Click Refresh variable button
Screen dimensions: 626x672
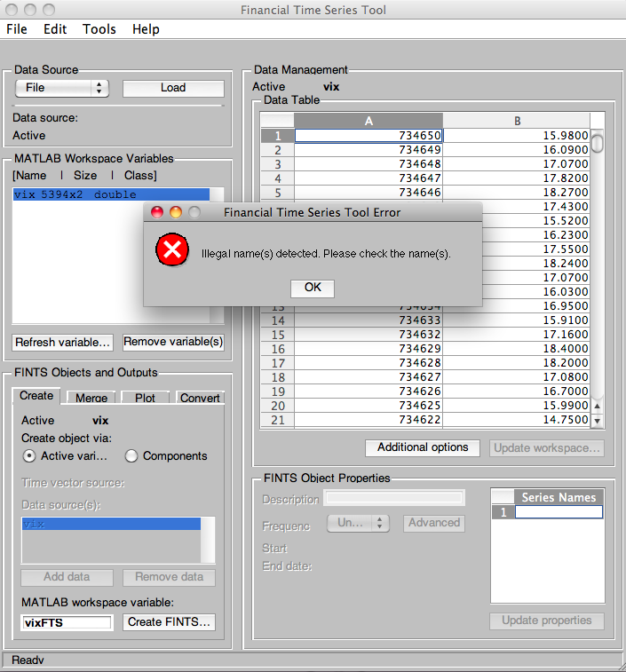pyautogui.click(x=63, y=342)
